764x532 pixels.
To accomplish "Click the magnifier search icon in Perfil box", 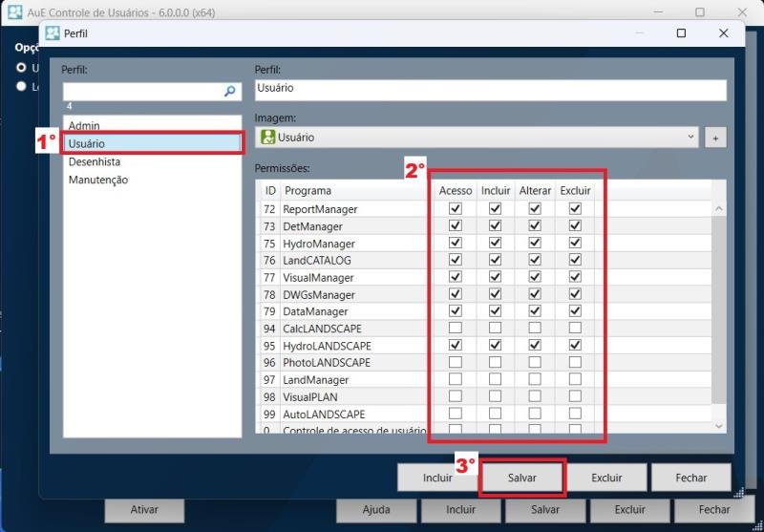I will [x=230, y=92].
